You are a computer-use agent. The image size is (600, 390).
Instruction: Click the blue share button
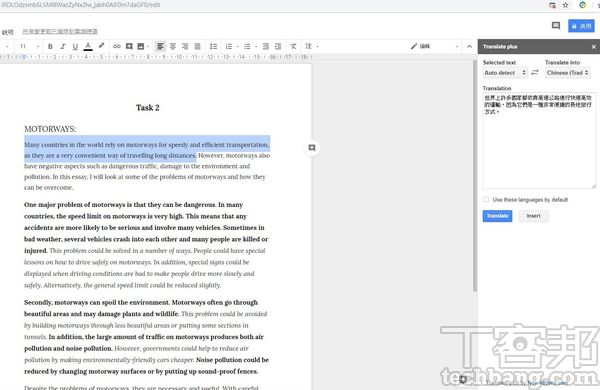pyautogui.click(x=581, y=26)
